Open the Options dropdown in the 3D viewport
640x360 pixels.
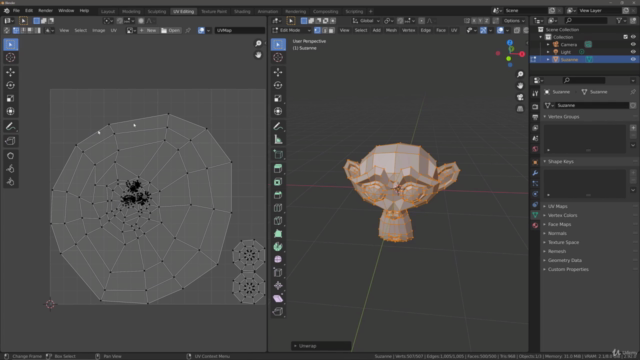(x=514, y=20)
